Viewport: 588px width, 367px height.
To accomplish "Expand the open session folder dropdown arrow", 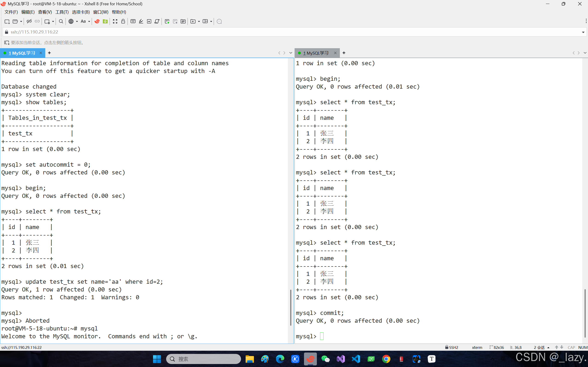I will coord(21,21).
